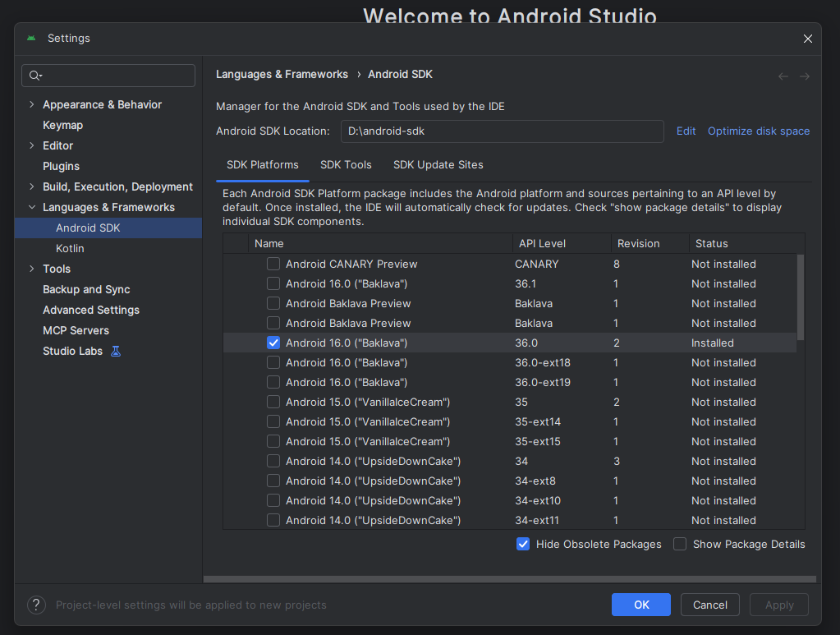840x635 pixels.
Task: Expand the Tools section
Action: [x=31, y=269]
